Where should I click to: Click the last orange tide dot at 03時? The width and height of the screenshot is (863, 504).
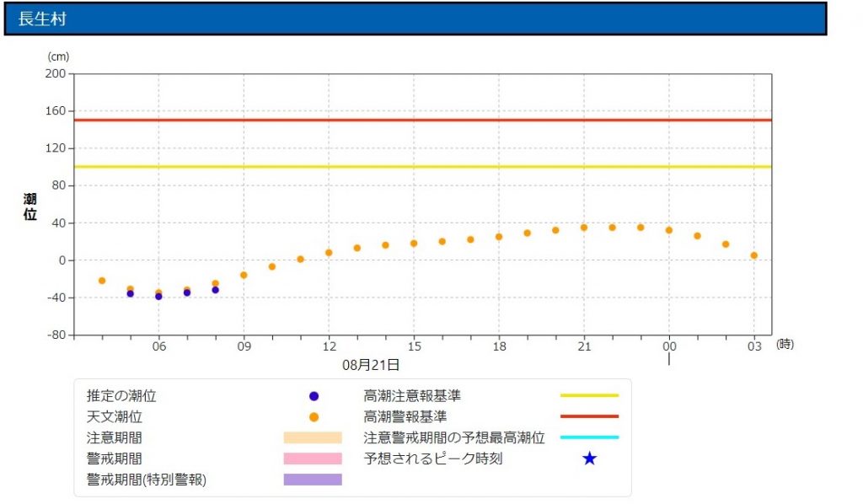click(x=754, y=255)
